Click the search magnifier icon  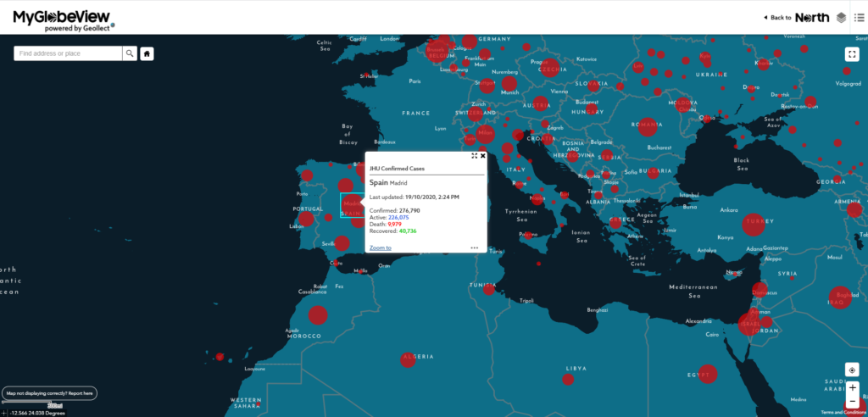pyautogui.click(x=130, y=53)
